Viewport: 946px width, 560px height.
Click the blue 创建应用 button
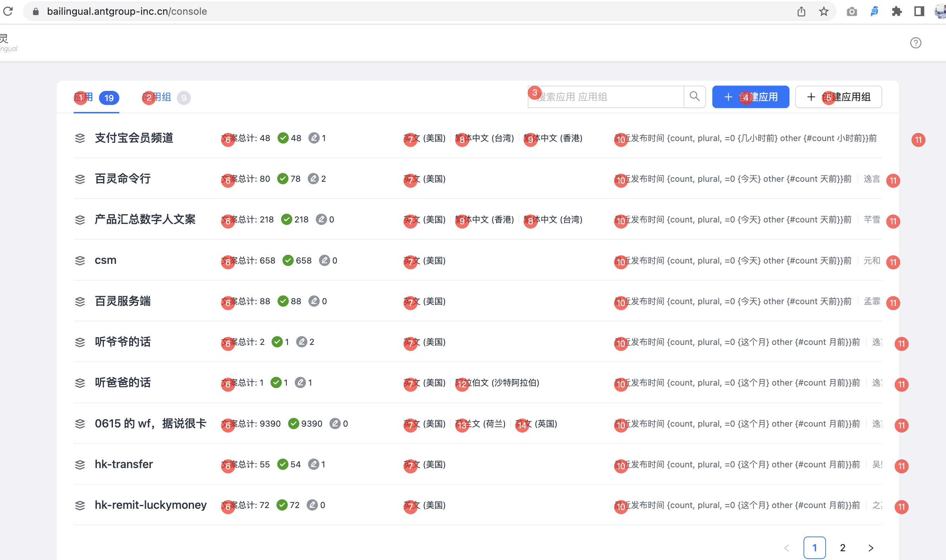pos(750,97)
